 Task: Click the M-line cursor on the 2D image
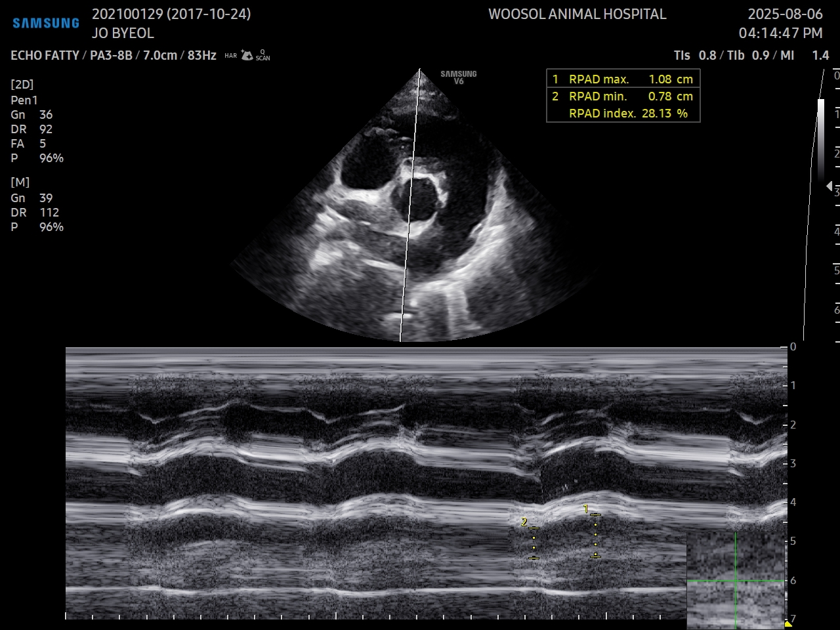410,205
